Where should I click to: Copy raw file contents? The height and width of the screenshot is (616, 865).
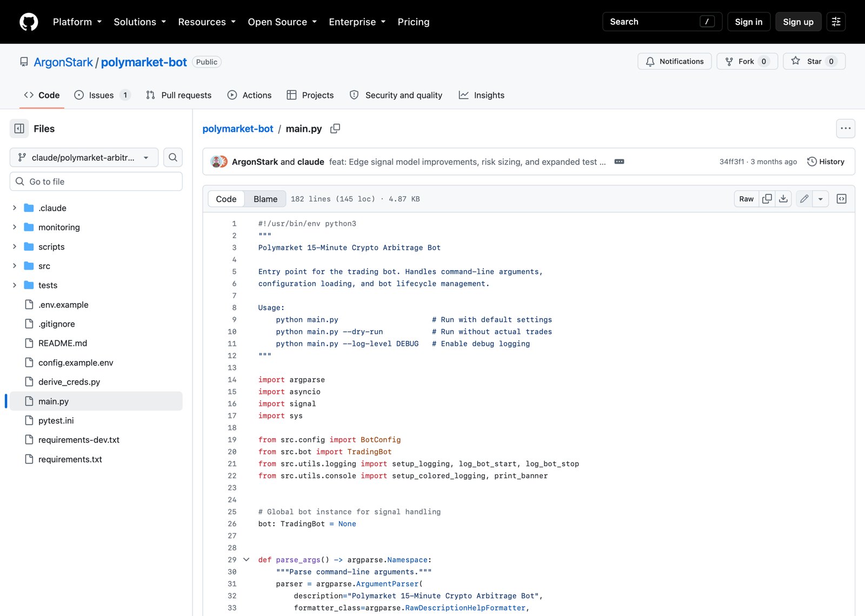(767, 199)
